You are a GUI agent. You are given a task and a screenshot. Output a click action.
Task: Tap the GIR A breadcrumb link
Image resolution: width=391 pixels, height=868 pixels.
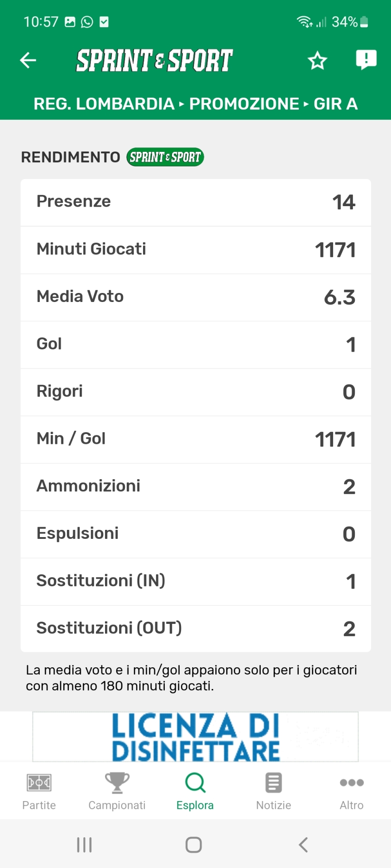click(335, 104)
